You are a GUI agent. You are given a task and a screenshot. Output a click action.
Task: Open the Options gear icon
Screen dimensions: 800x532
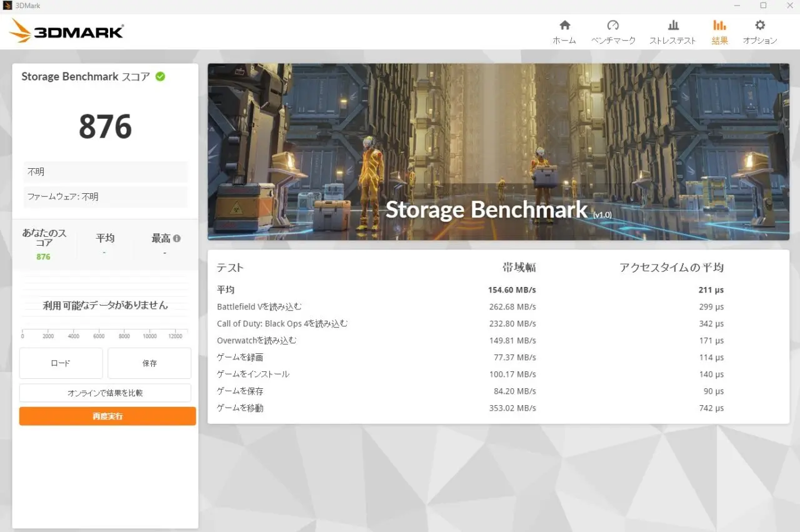[759, 26]
